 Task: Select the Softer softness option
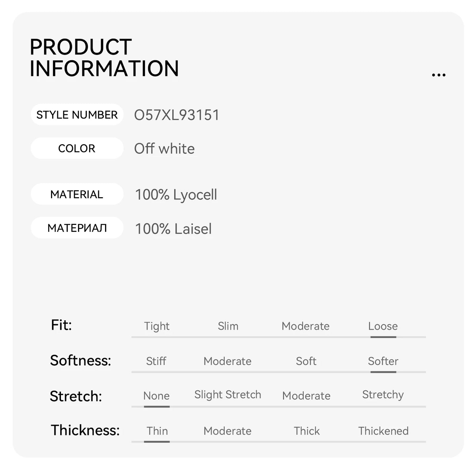click(x=383, y=361)
